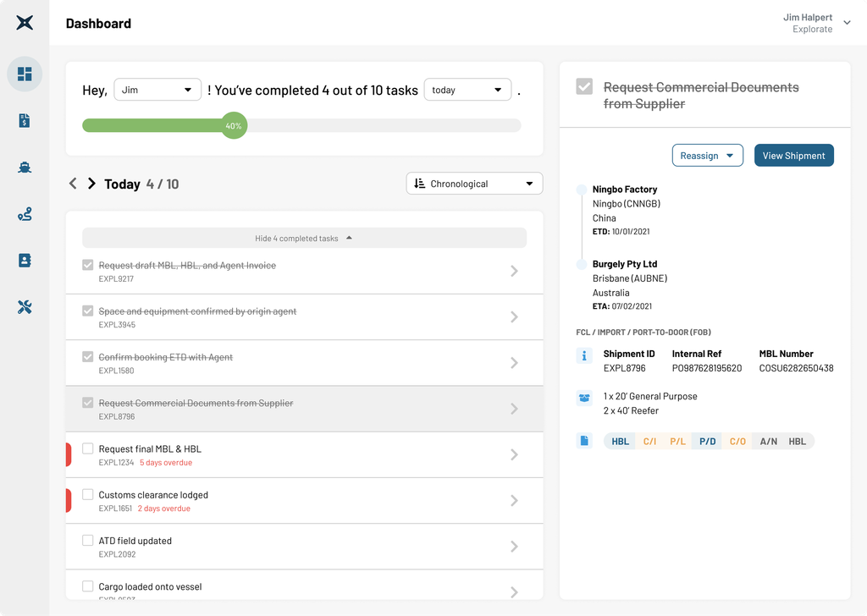Click 1 x 20' General Purpose text
Viewport: 867px width, 616px height.
coord(650,396)
